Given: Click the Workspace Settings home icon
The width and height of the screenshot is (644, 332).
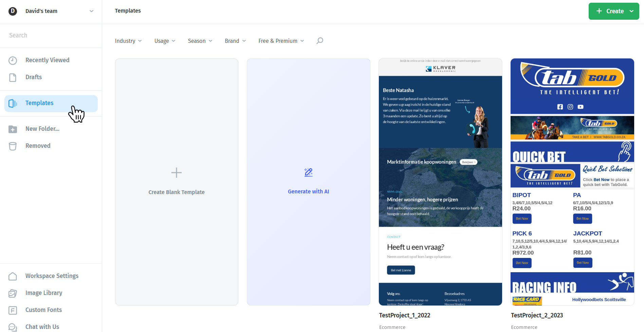Looking at the screenshot, I should (x=13, y=276).
